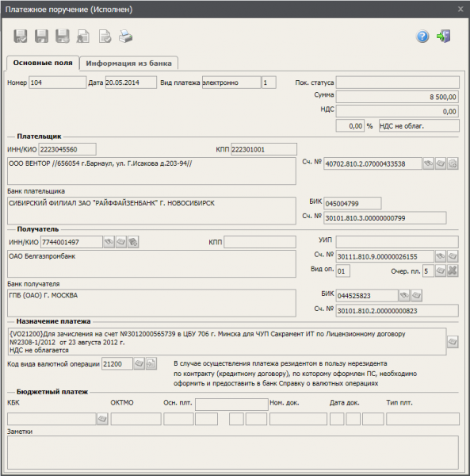Open reference book icon next to recipient ИНН field
Screen dimensions: 470x476
pyautogui.click(x=121, y=242)
